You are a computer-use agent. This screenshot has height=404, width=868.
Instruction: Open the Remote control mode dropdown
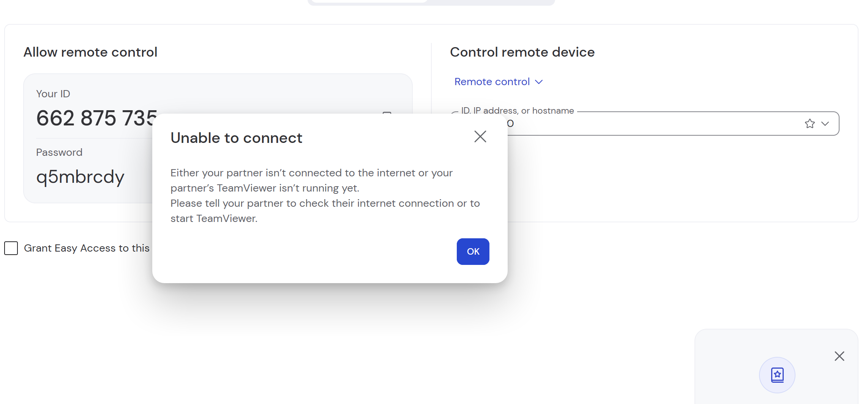click(499, 82)
